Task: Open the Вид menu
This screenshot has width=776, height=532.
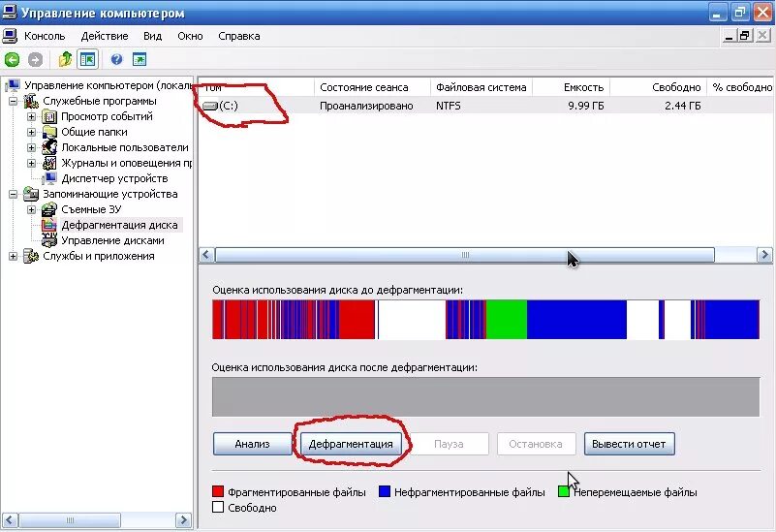Action: click(152, 36)
